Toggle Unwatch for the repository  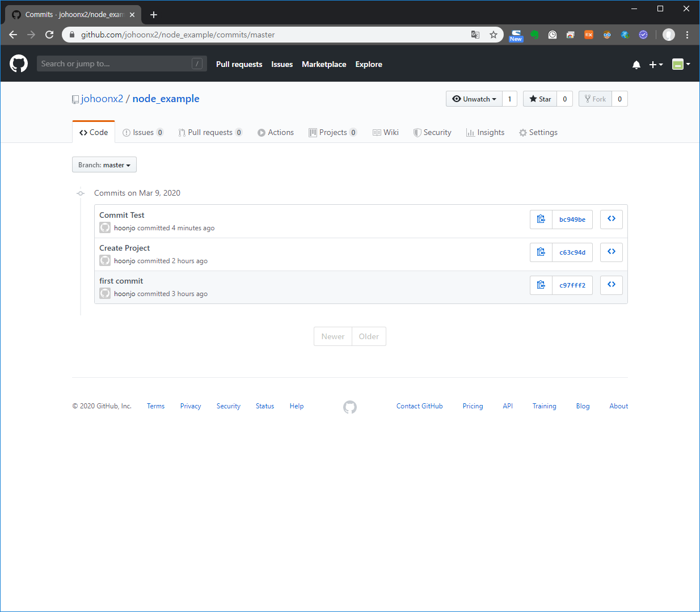coord(474,99)
